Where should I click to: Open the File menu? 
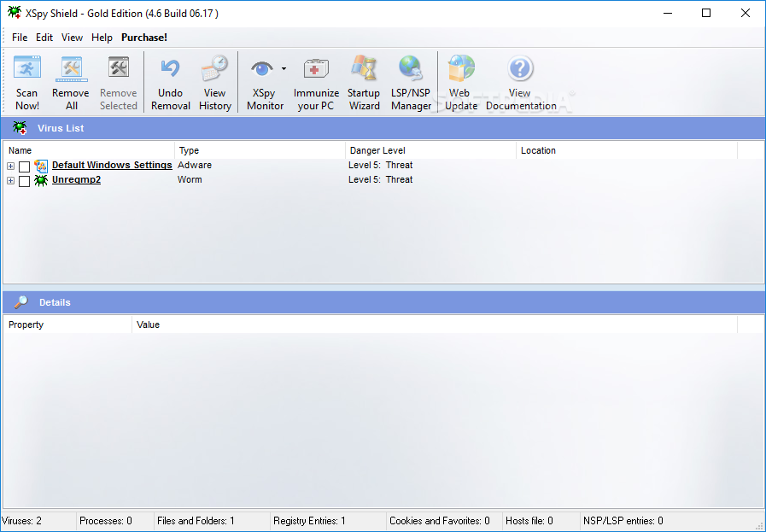[20, 38]
